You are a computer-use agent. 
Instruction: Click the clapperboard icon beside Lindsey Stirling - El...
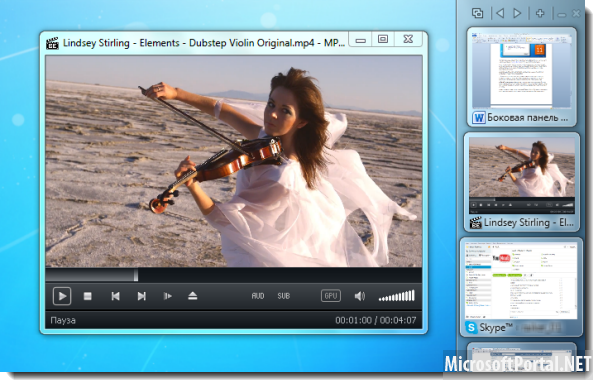[475, 222]
